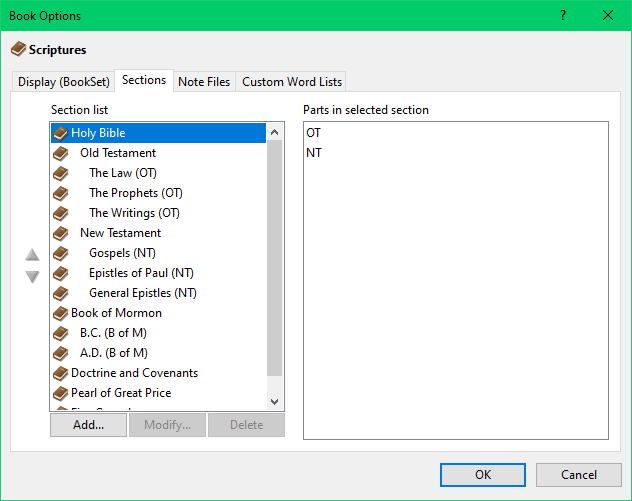This screenshot has height=501, width=632.
Task: Click the book icon beside The Prophets (OT)
Action: coord(60,193)
